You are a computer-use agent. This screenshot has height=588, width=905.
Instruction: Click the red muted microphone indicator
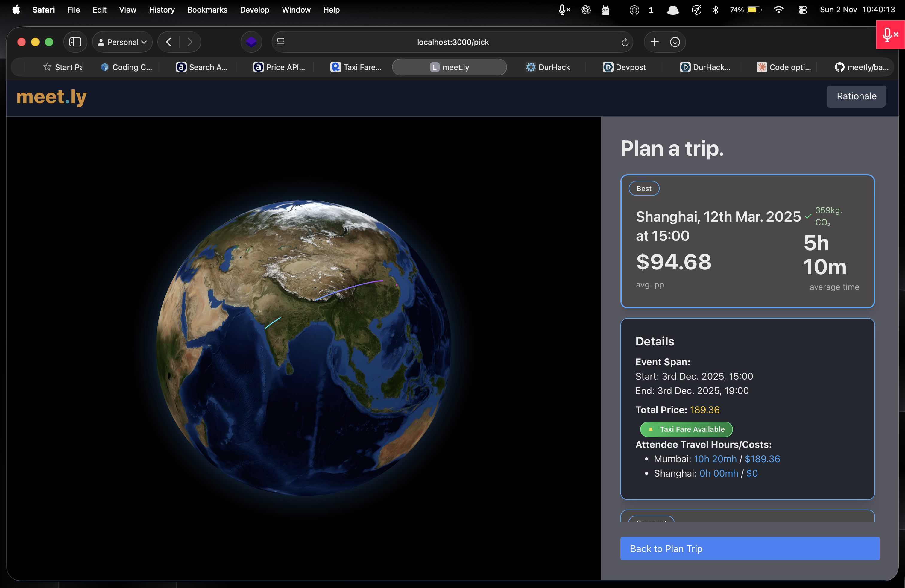(890, 35)
